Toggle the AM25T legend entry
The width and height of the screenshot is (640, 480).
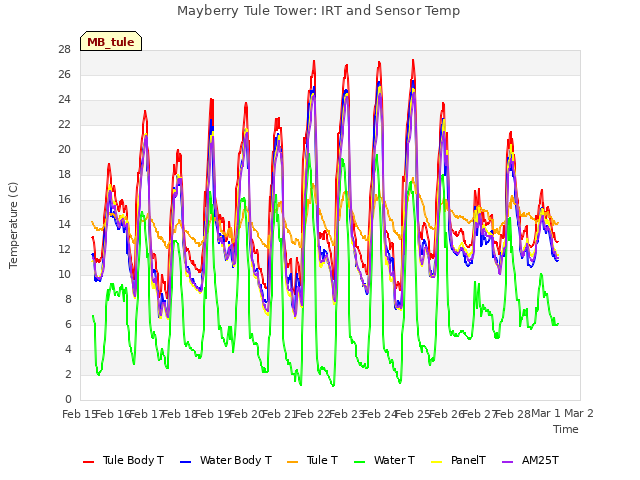tap(530, 460)
